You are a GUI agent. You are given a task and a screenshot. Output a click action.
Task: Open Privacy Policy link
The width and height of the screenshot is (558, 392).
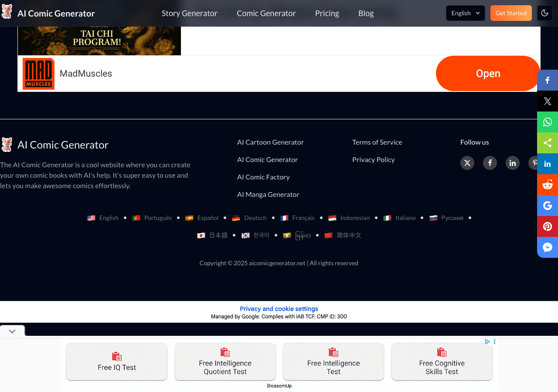point(374,159)
